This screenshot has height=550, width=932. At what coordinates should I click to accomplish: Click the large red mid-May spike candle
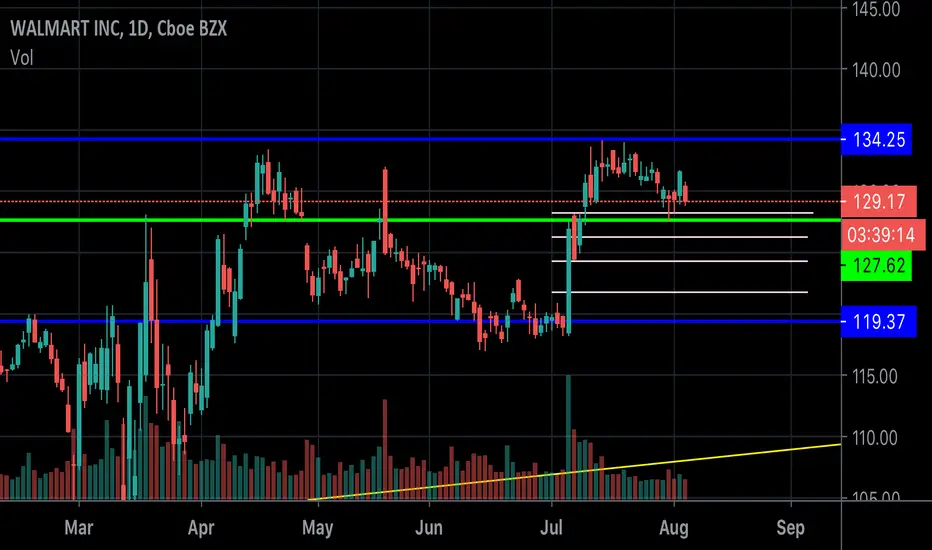[x=385, y=211]
